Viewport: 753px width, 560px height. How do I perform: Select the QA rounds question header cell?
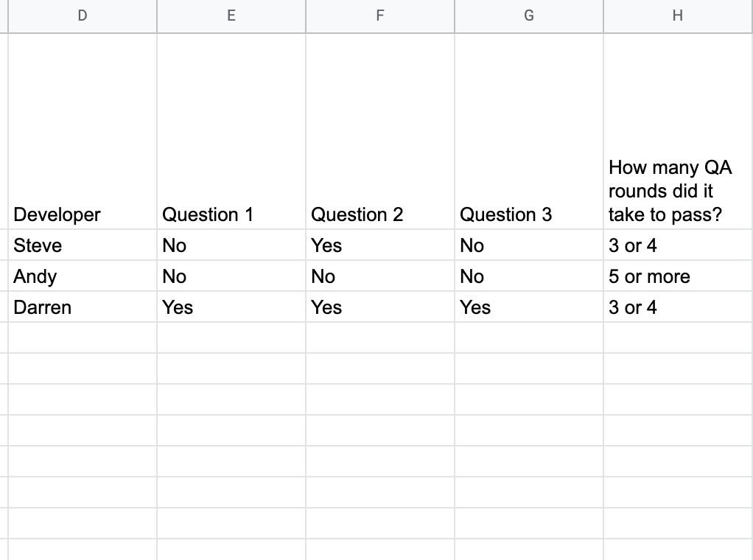[678, 131]
